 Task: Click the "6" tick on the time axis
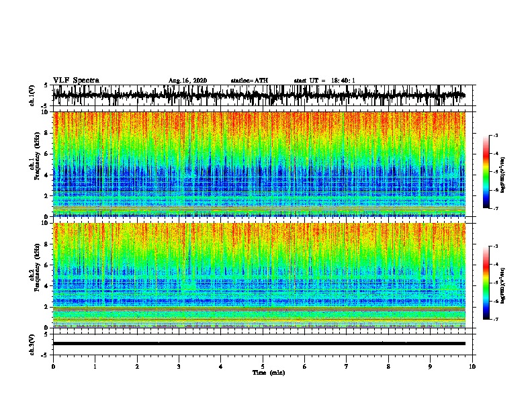305,367
